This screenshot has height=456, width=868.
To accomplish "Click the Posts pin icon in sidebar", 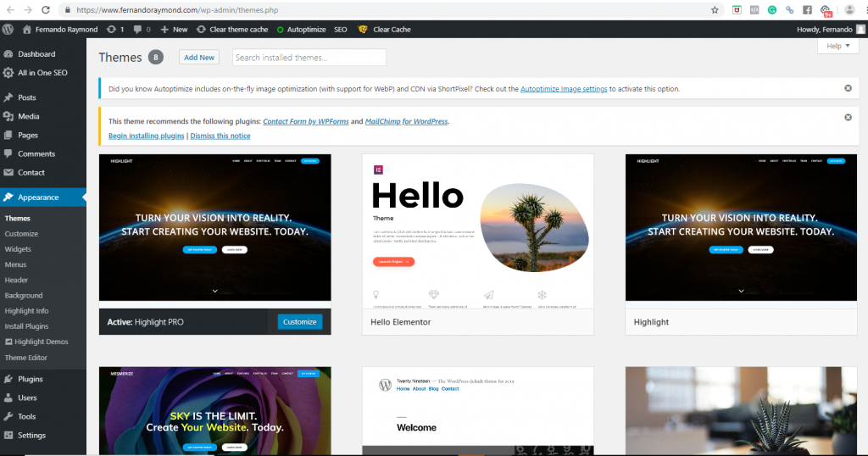I will [8, 97].
